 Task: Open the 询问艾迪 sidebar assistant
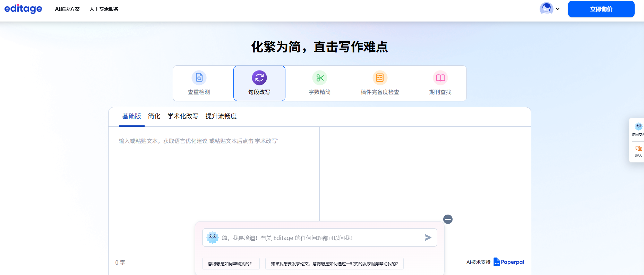point(638,129)
